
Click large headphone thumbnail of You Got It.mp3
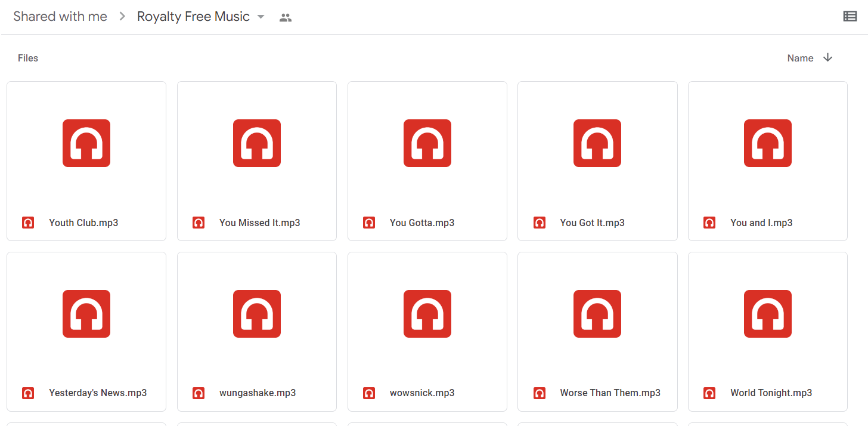click(597, 143)
